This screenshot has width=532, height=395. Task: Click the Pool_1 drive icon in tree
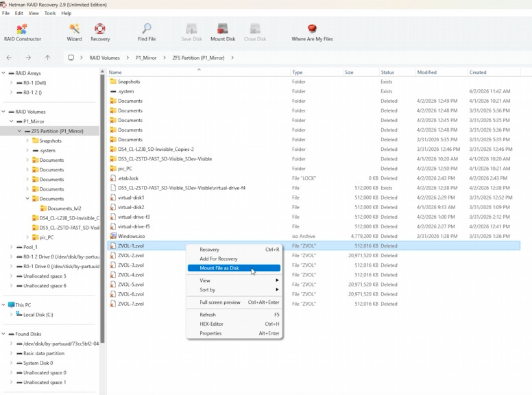(20, 247)
